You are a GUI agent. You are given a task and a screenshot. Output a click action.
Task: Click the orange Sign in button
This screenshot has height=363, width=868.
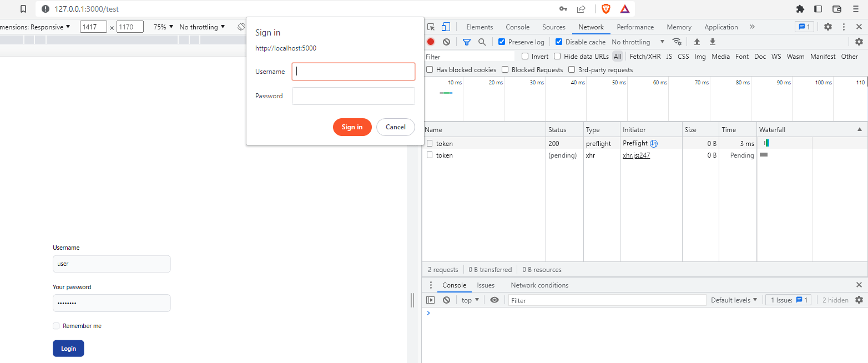click(352, 127)
